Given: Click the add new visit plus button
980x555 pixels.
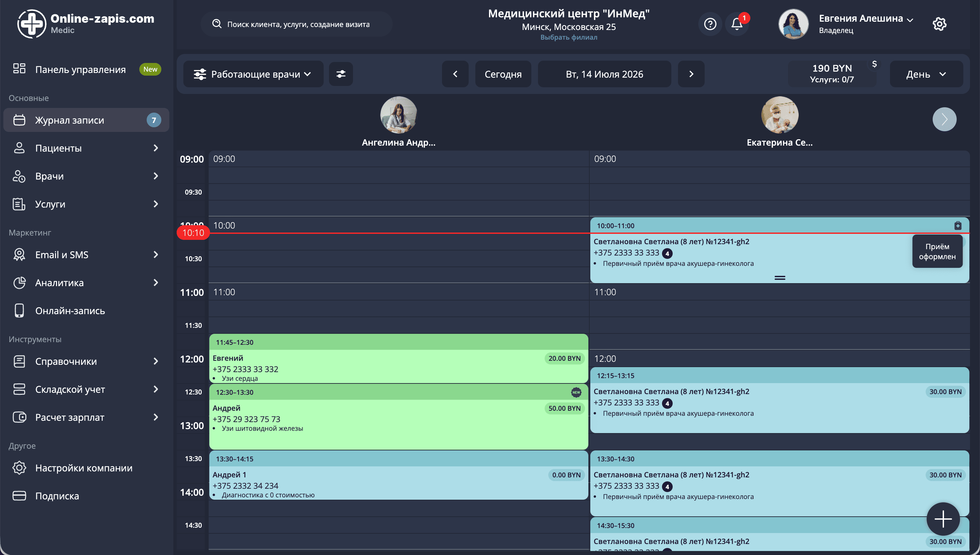Looking at the screenshot, I should 943,519.
